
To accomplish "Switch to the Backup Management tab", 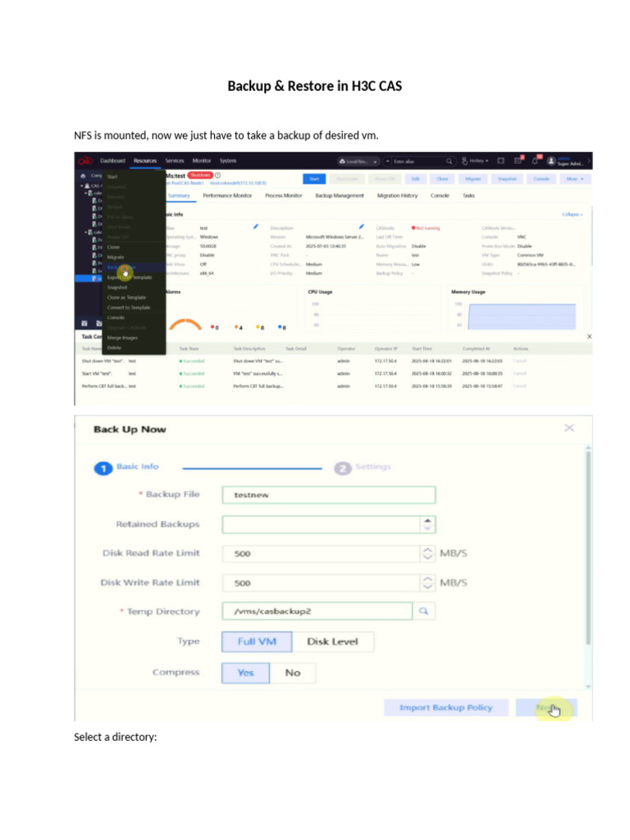I will coord(340,195).
